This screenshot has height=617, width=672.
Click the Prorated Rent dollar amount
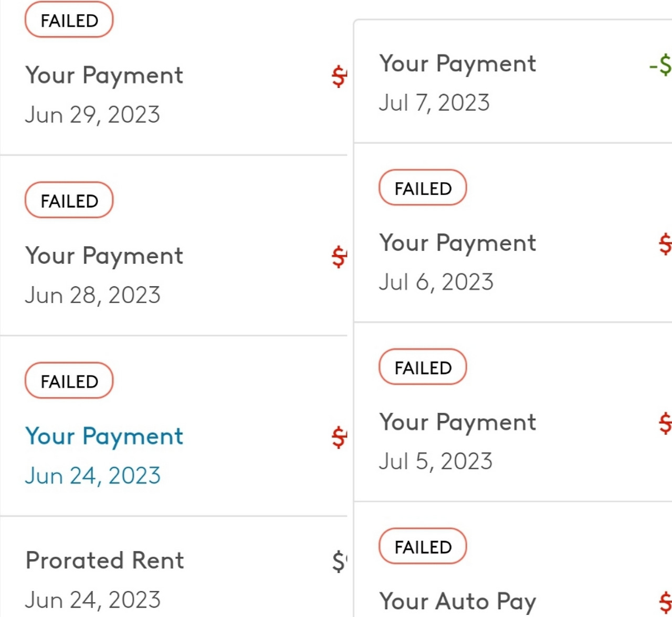pos(340,561)
